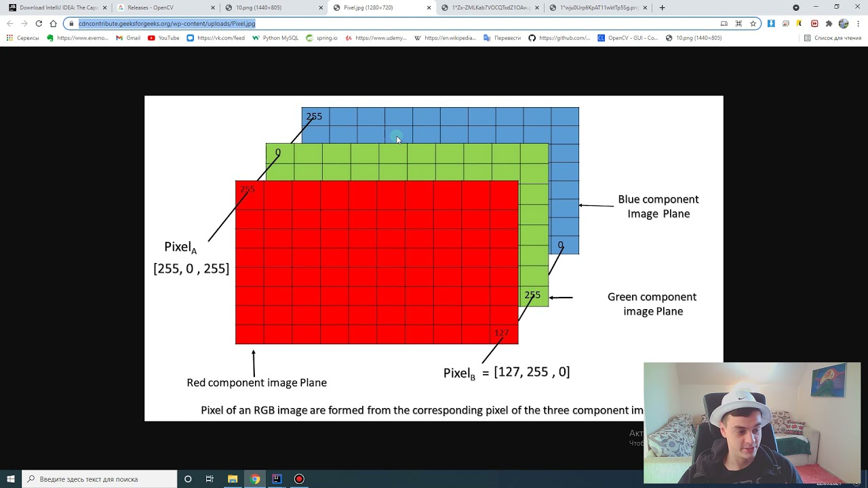Open the Chrome profile avatar
The image size is (868, 488).
[x=844, y=23]
